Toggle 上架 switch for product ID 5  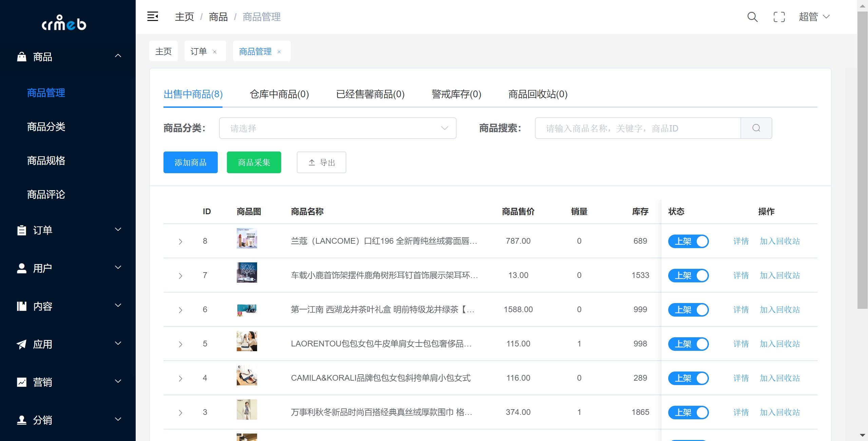[x=688, y=344]
